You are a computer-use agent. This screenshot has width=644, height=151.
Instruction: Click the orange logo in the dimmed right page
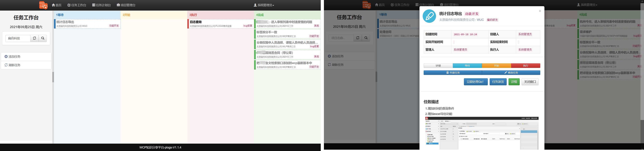click(x=367, y=5)
